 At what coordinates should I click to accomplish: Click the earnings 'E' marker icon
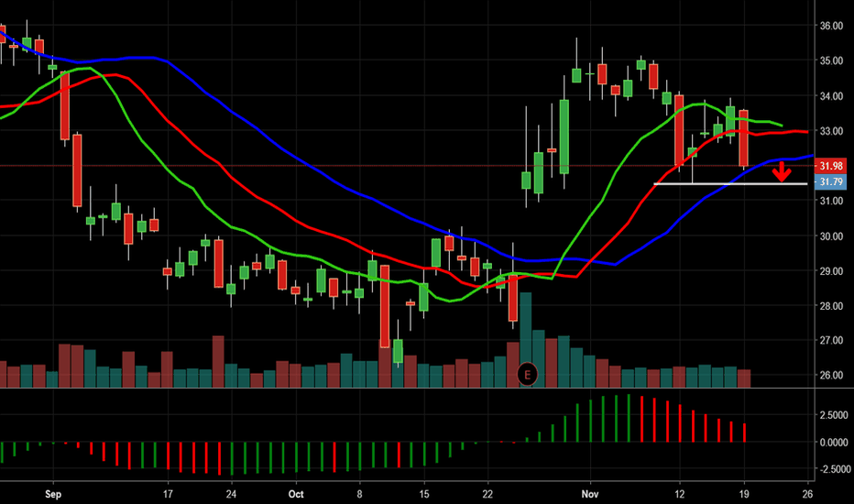[x=527, y=374]
